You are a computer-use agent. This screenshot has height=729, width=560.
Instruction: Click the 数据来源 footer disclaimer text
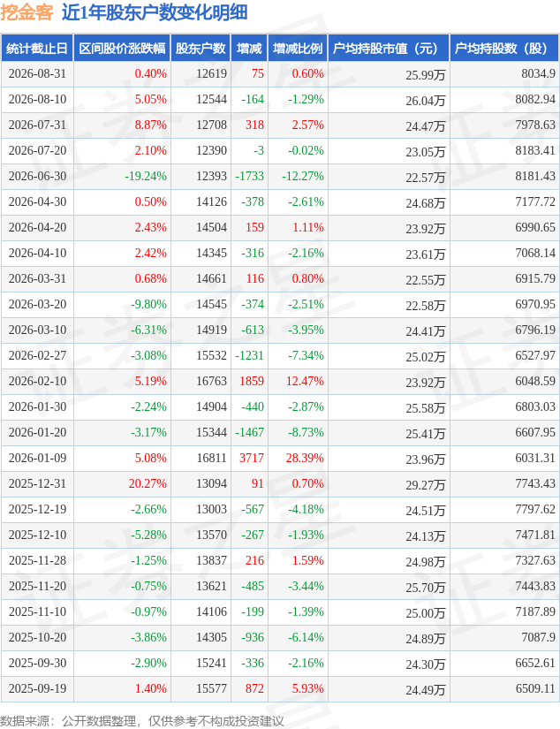click(141, 721)
